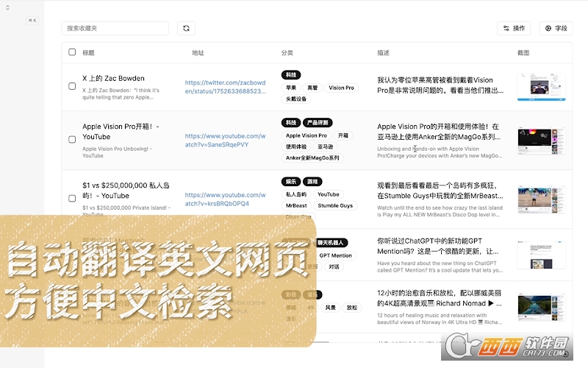Select the 游戏 tag

pos(312,181)
